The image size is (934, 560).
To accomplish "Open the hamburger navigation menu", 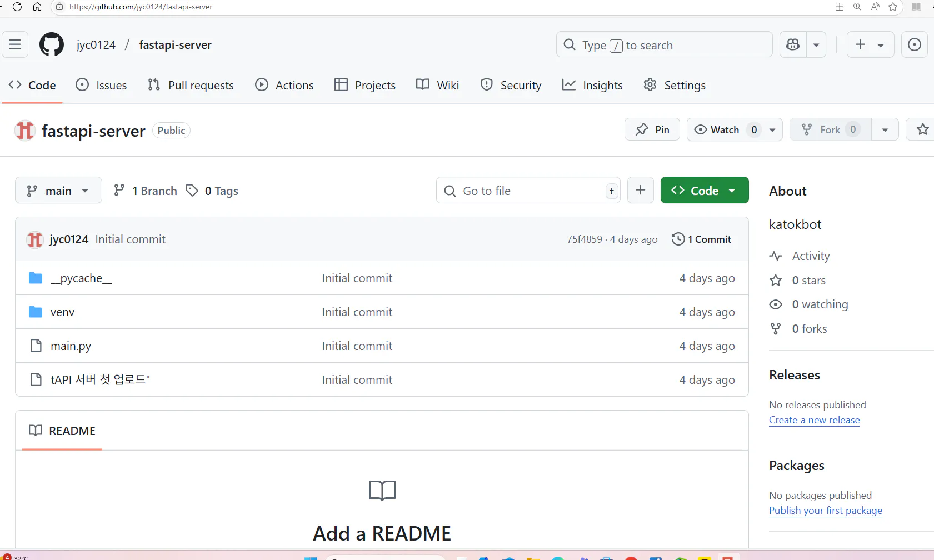I will pos(15,44).
